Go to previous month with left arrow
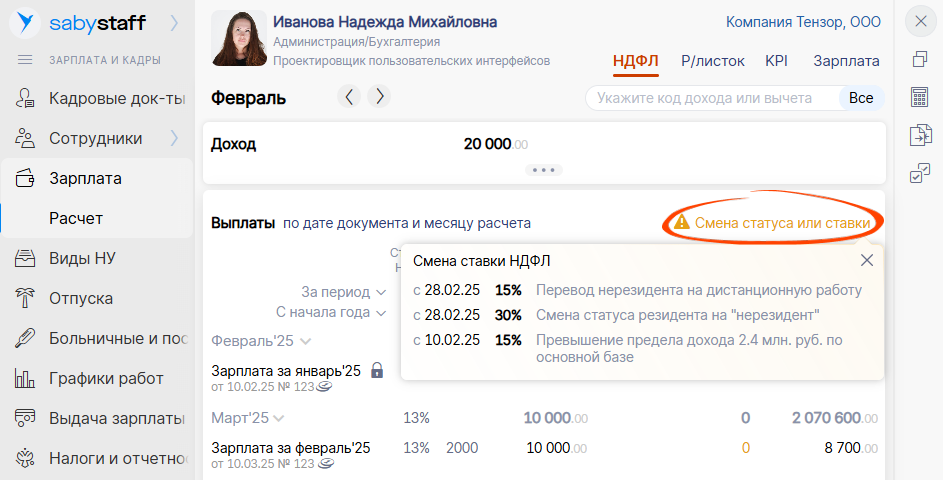Screen dimensions: 943x480 pyautogui.click(x=349, y=97)
